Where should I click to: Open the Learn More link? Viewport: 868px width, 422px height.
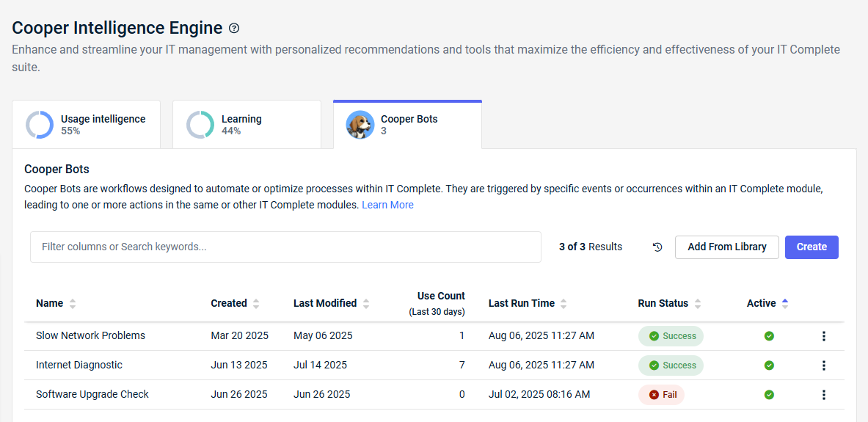387,205
